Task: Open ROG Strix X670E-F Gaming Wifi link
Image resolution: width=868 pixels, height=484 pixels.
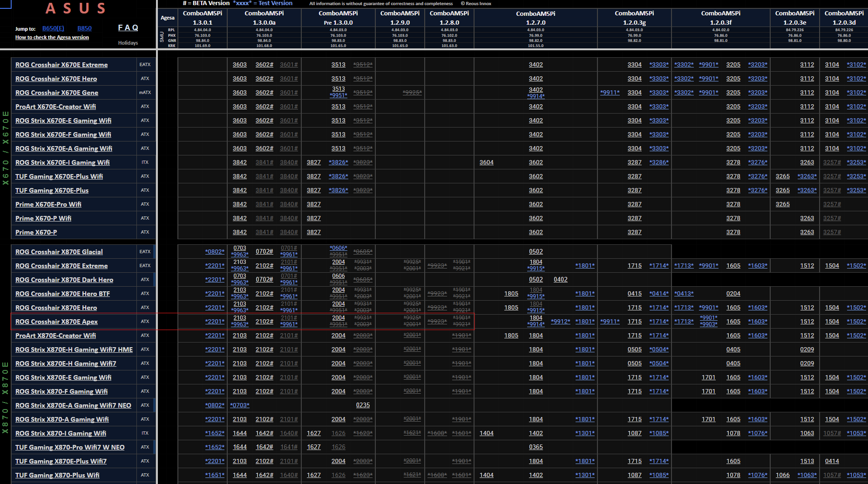Action: [x=63, y=134]
